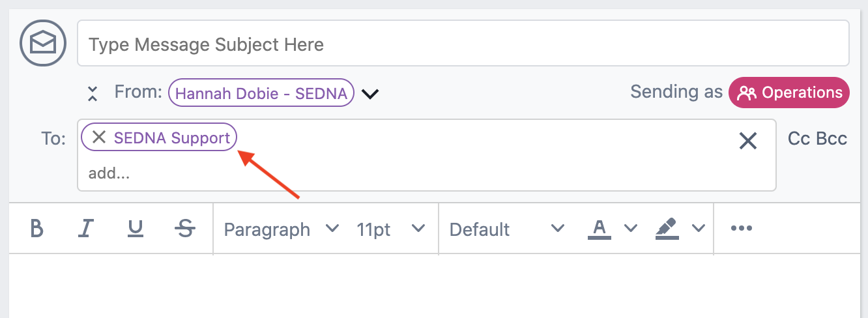
Task: Apply the text color A icon
Action: point(600,229)
